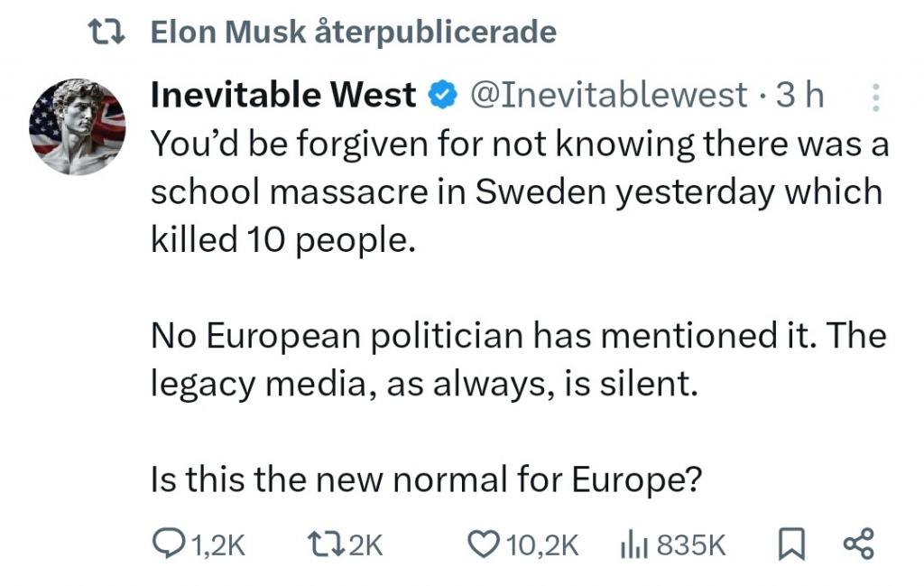The image size is (924, 586).
Task: Click the Elon Musk återpublicerade label
Action: [353, 33]
